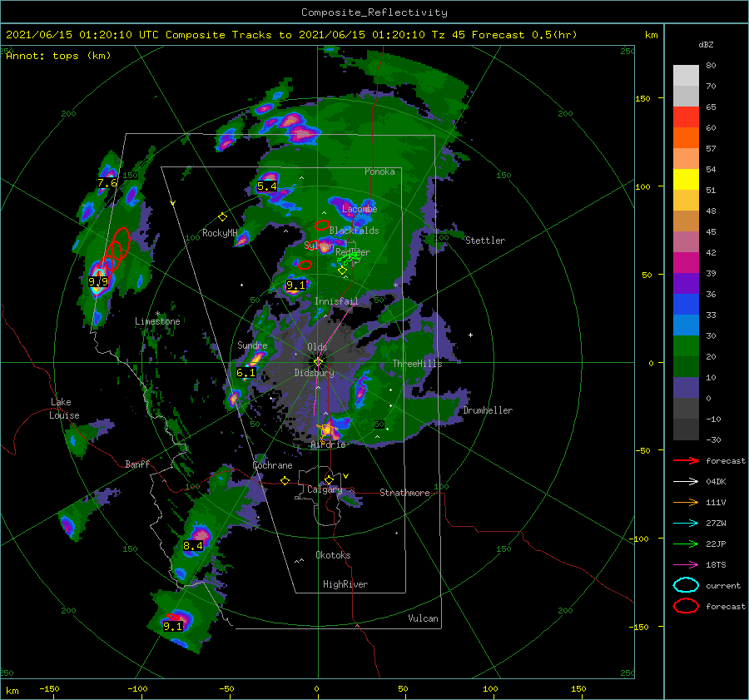The height and width of the screenshot is (700, 749).
Task: Click the red forecast arrow legend icon
Action: 686,460
